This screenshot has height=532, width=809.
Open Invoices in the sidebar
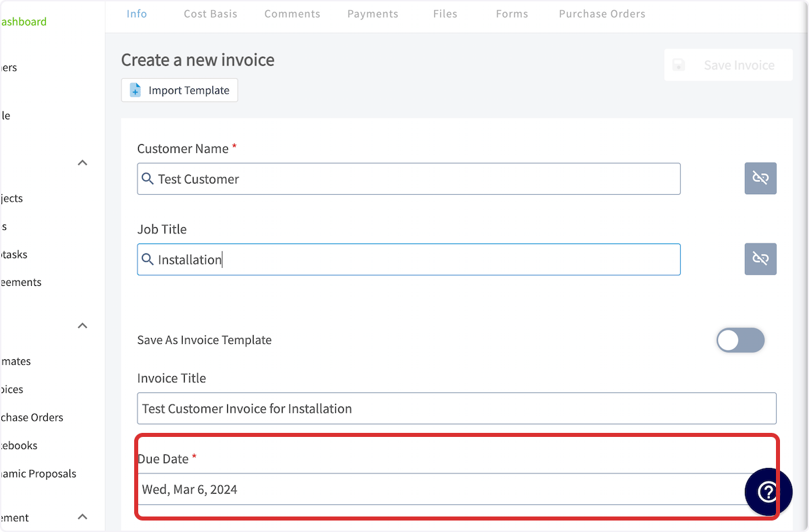[x=12, y=389]
